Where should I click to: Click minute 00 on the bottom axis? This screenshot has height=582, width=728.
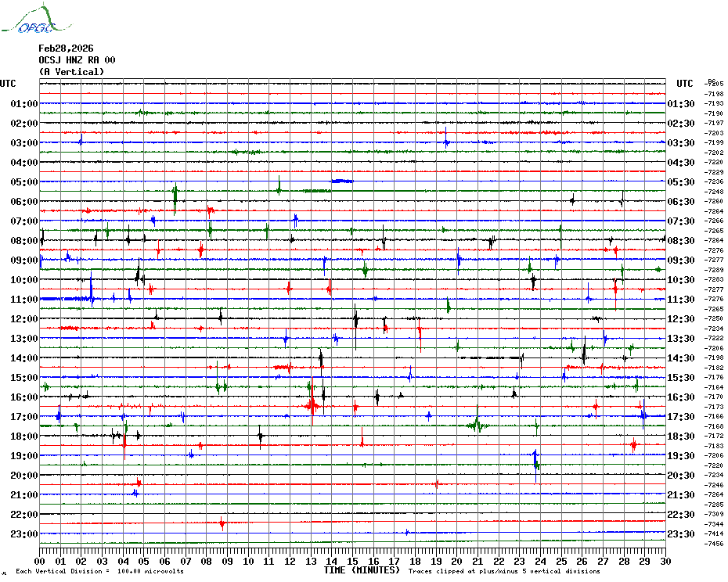40,561
